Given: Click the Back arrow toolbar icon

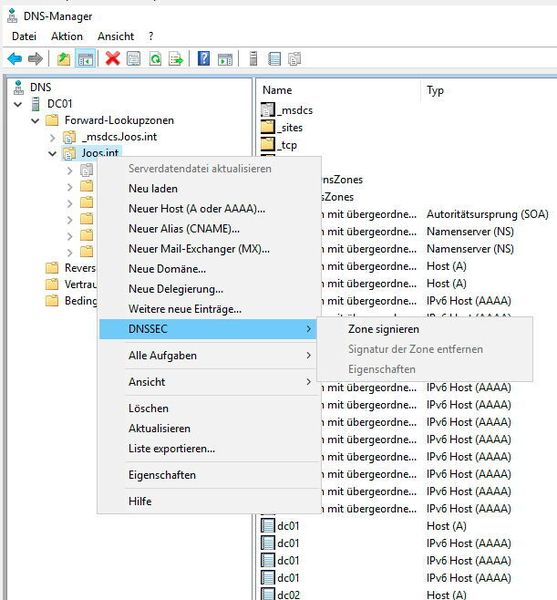Looking at the screenshot, I should (x=15, y=59).
